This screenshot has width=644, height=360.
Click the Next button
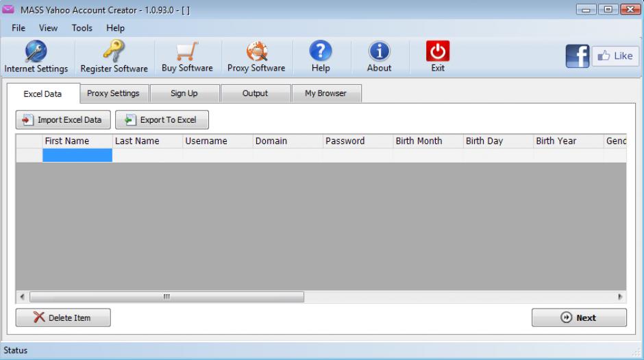pyautogui.click(x=579, y=317)
